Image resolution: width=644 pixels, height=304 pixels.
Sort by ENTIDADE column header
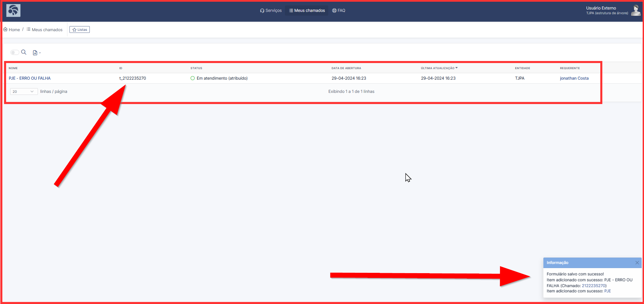point(522,68)
